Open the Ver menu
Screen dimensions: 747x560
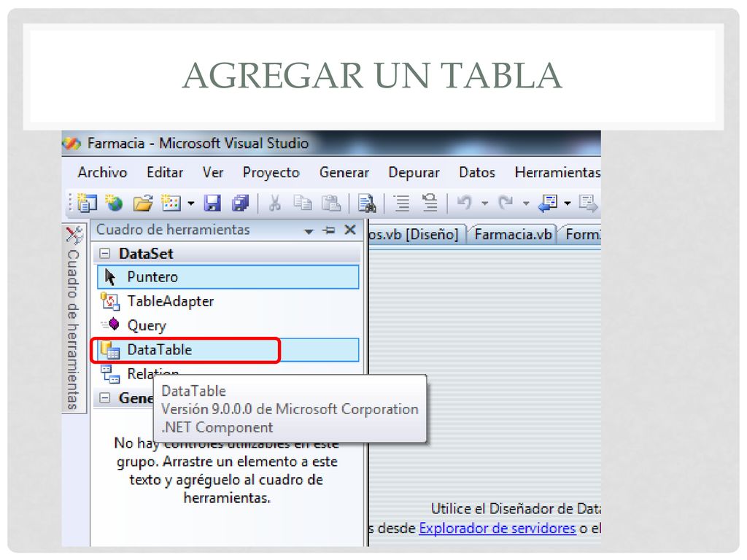[x=212, y=172]
